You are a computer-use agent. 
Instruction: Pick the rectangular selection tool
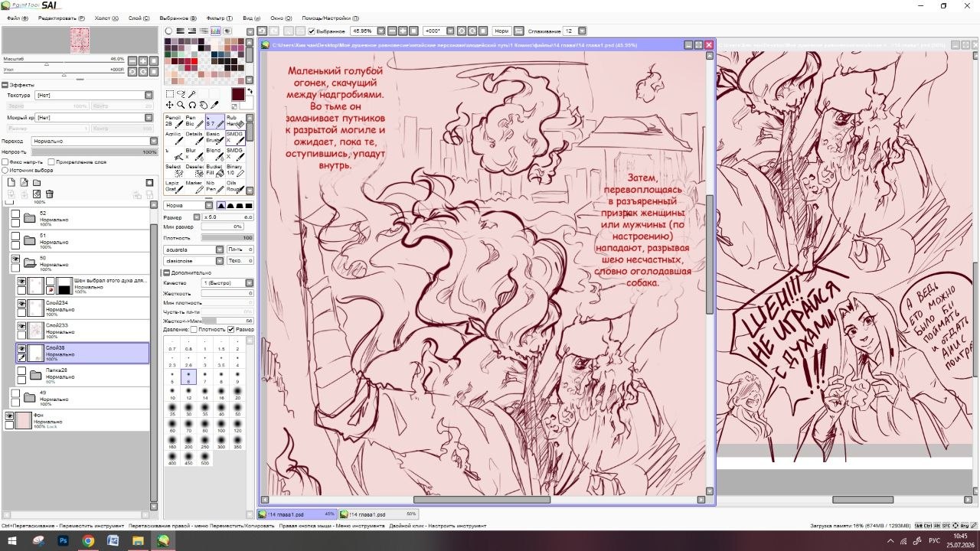[x=170, y=94]
